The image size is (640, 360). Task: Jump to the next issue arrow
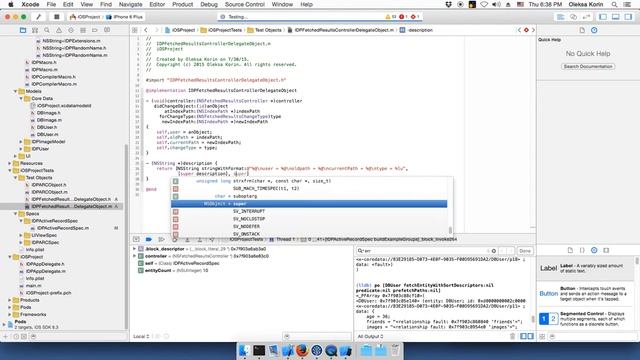tap(533, 30)
